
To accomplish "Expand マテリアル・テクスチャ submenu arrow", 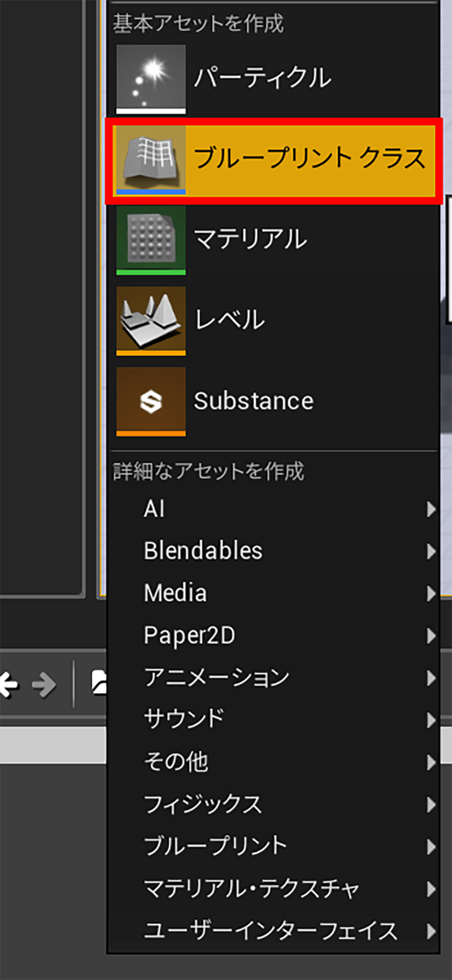I will tap(431, 889).
